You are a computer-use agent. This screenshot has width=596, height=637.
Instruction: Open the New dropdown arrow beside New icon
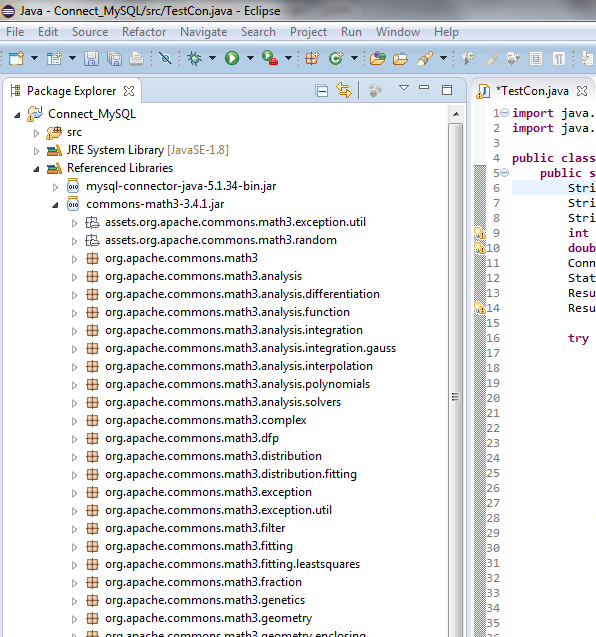pos(35,58)
